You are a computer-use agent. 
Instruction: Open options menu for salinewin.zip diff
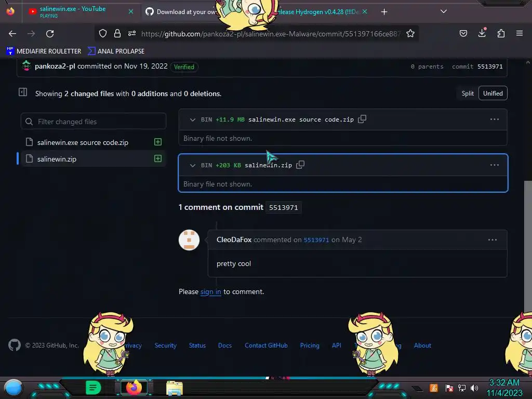[495, 165]
